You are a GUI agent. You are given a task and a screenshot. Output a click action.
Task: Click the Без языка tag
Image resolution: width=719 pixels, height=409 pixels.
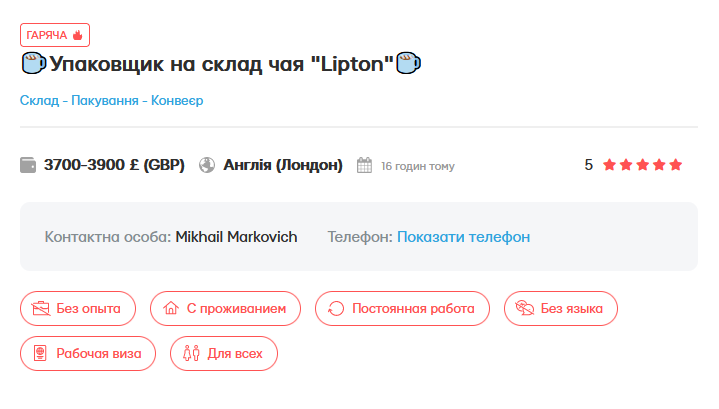pos(561,308)
